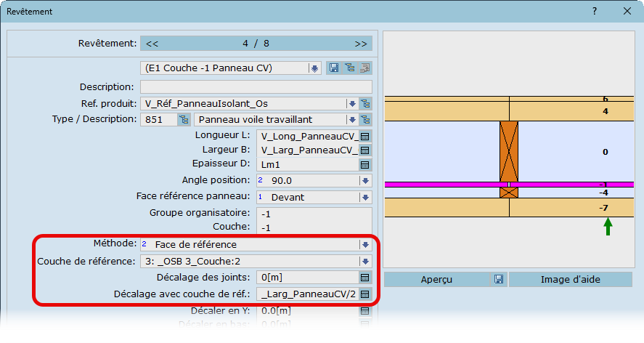This screenshot has width=644, height=343.
Task: Go to next revêtement with >> button
Action: 361,44
